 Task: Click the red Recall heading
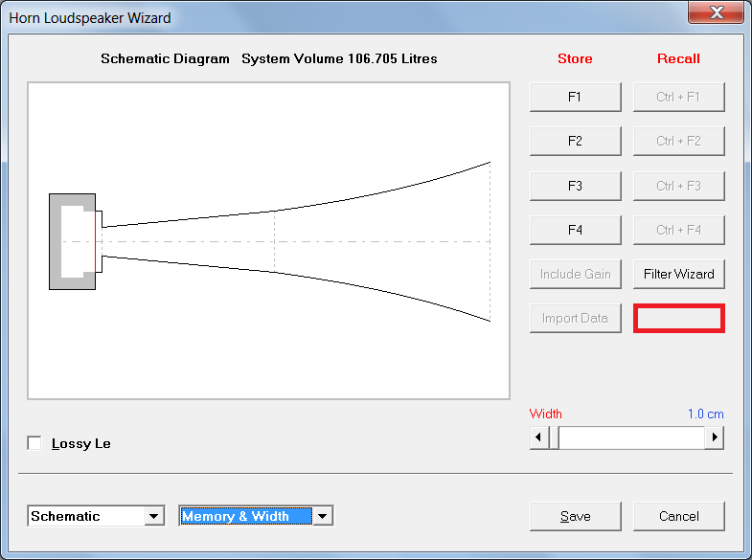678,58
